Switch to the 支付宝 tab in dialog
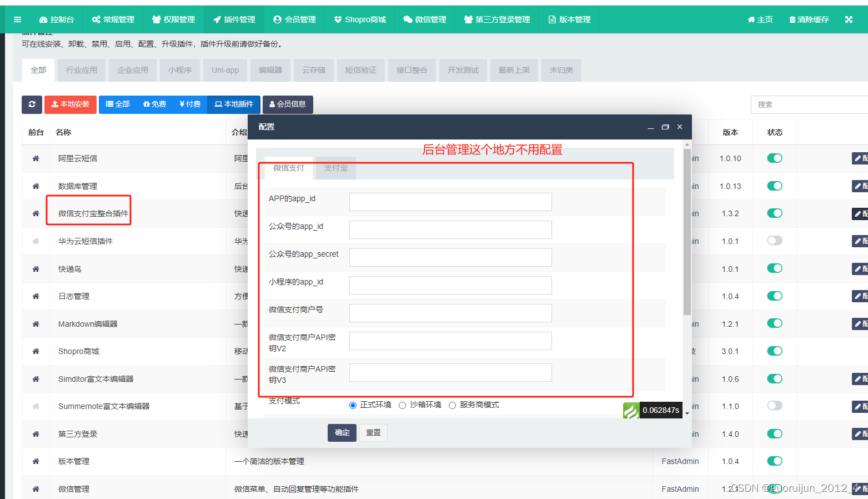Viewport: 868px width, 499px height. coord(336,168)
